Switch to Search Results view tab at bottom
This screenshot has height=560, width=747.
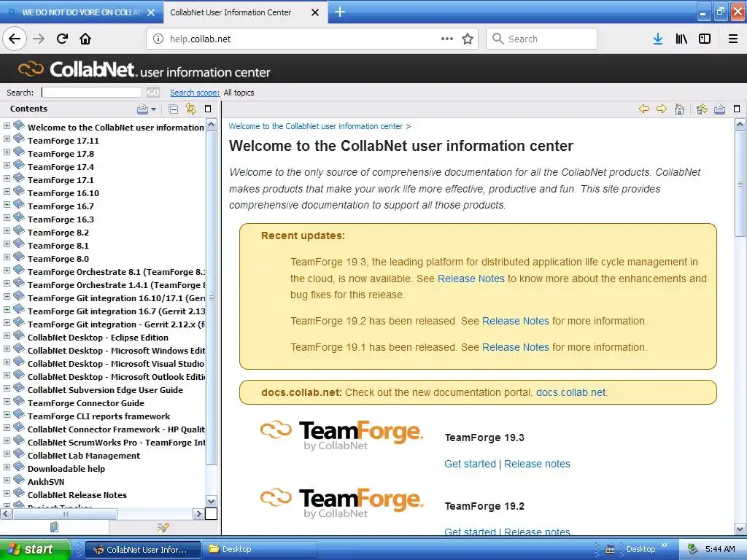(163, 527)
